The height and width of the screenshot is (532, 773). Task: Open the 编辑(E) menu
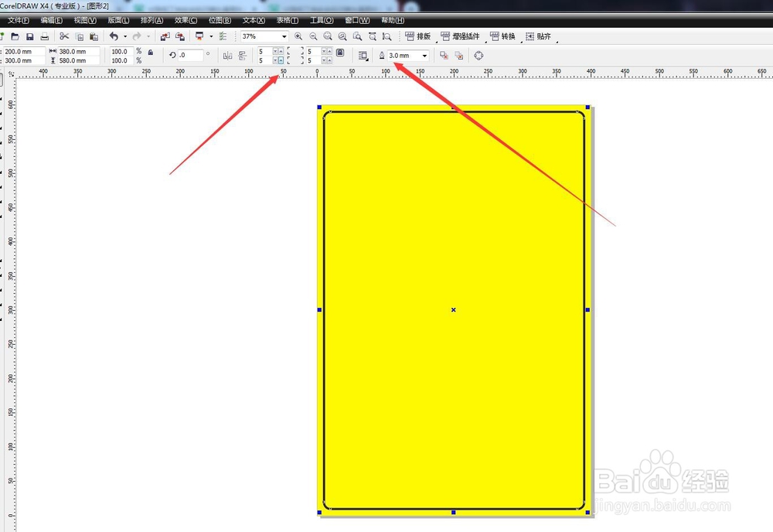(51, 20)
